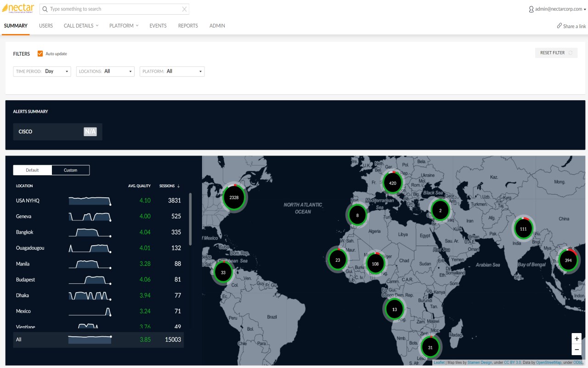Click the Dhaka sparkline chart

click(90, 295)
